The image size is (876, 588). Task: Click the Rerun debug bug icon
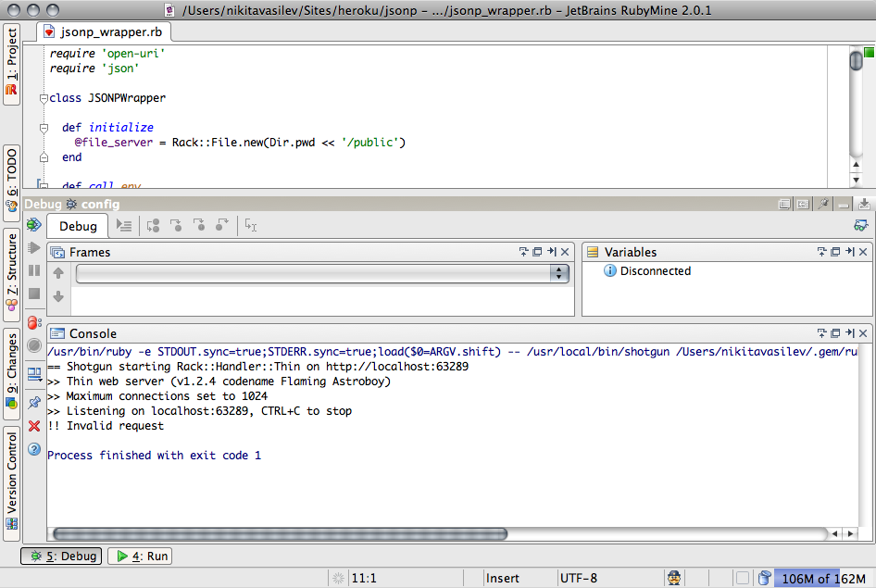34,224
